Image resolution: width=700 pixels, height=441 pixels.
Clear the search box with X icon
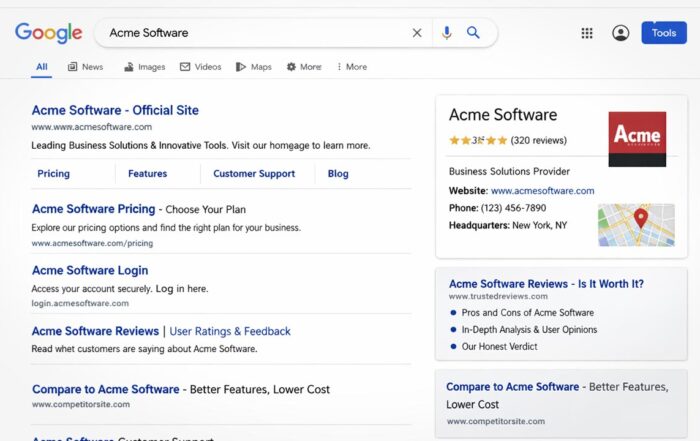[417, 33]
